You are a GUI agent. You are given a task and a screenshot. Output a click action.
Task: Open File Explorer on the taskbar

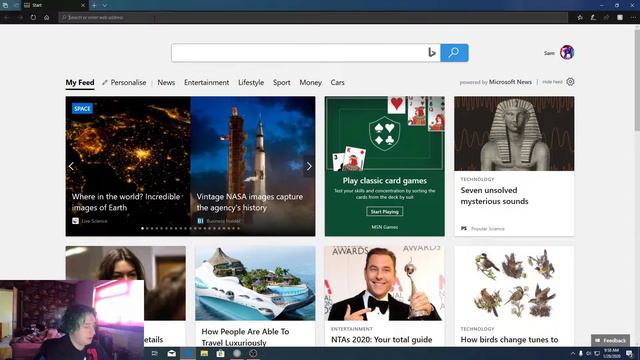point(204,353)
